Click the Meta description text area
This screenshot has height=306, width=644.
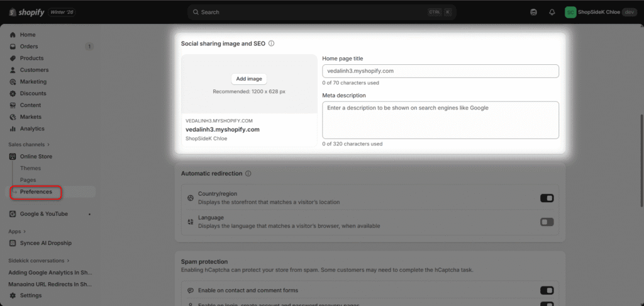[440, 120]
